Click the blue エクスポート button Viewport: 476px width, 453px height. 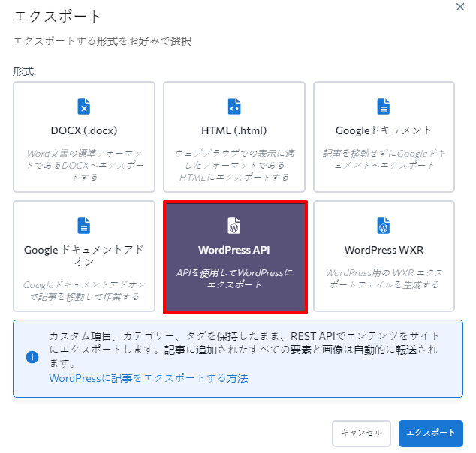click(431, 433)
